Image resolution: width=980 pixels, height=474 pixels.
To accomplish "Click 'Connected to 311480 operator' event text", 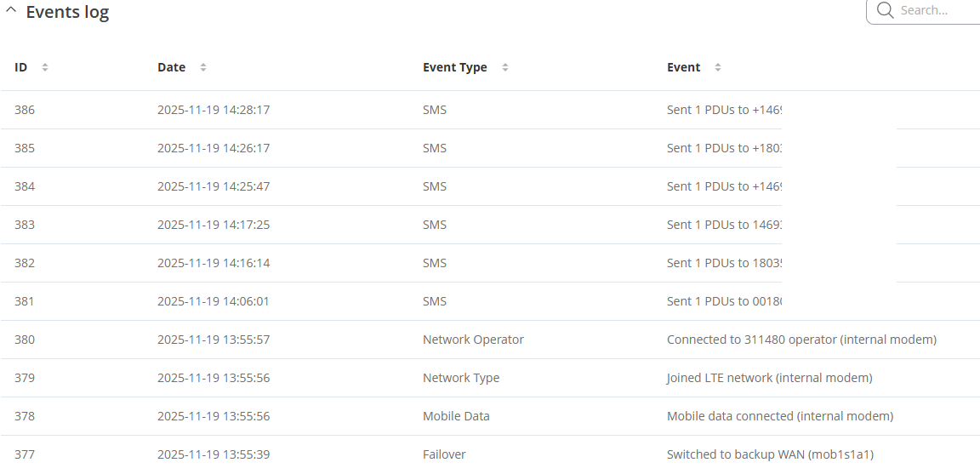I will point(801,340).
